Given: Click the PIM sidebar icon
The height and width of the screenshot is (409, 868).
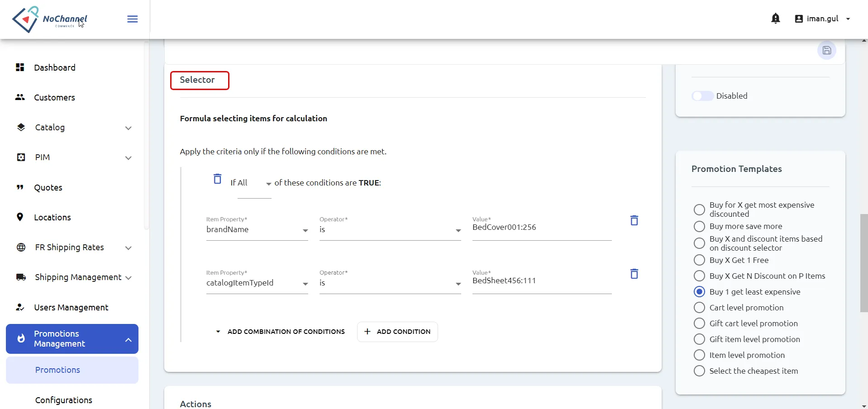Looking at the screenshot, I should pyautogui.click(x=21, y=157).
